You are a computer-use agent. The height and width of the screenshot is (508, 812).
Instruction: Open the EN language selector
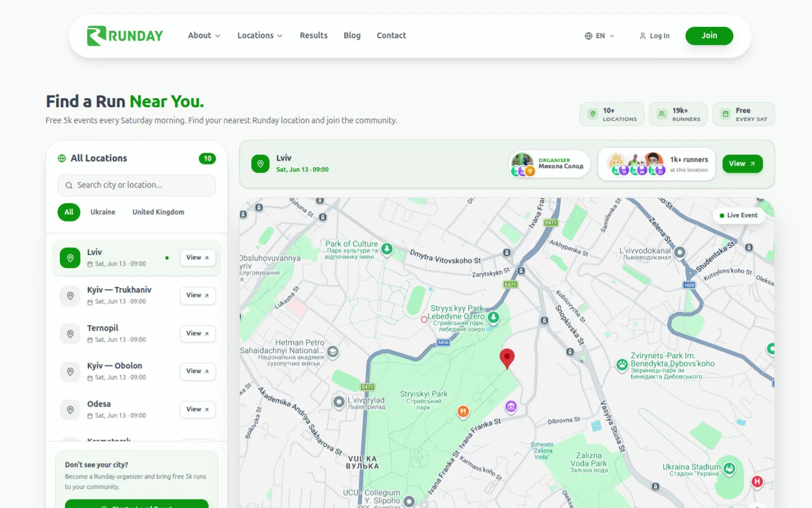pos(599,36)
